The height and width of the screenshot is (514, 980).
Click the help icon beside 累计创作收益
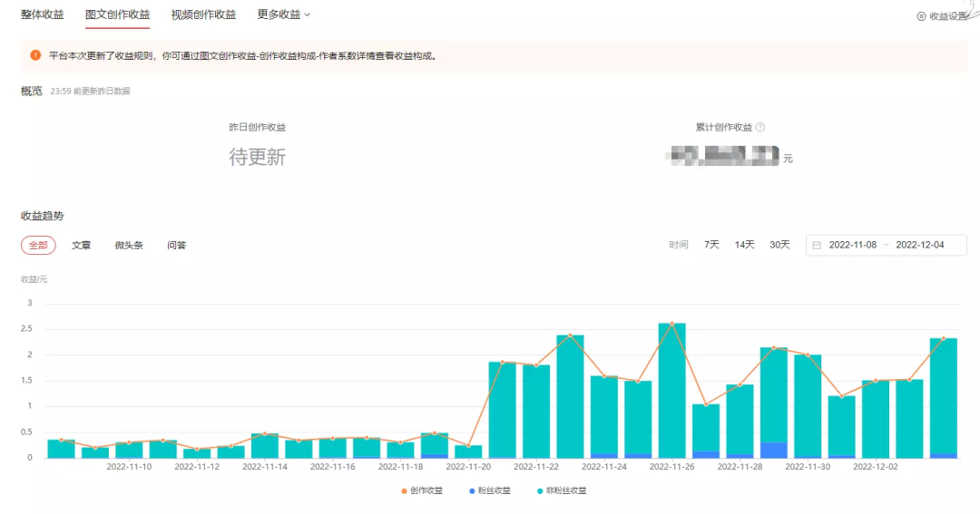[760, 128]
